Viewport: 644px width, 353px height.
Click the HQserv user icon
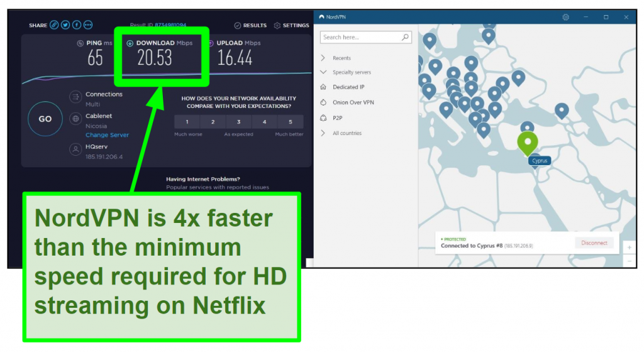click(75, 149)
